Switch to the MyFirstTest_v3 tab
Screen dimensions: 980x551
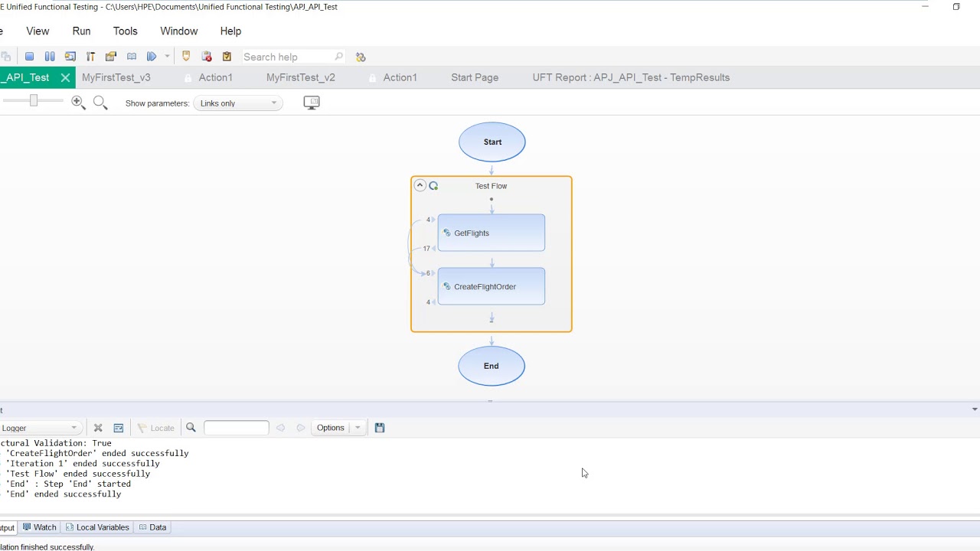point(116,77)
